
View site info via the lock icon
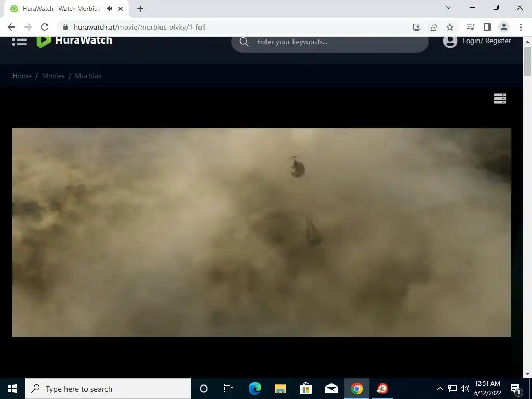(65, 27)
